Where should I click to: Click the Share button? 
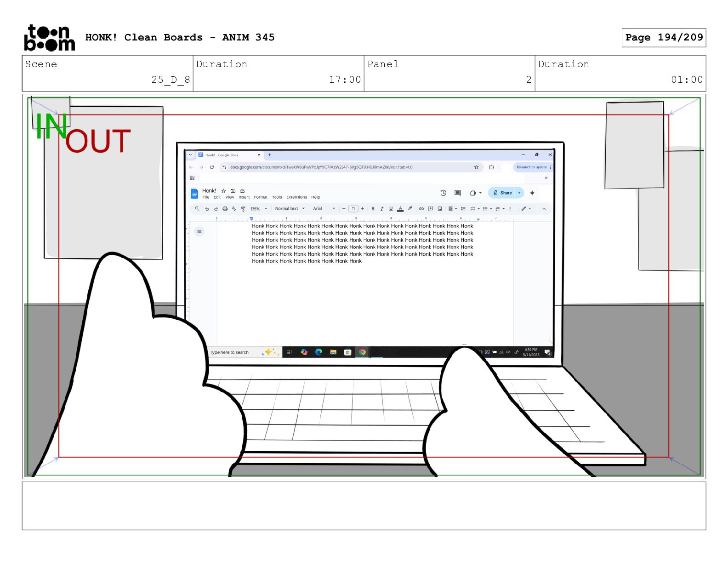point(503,193)
